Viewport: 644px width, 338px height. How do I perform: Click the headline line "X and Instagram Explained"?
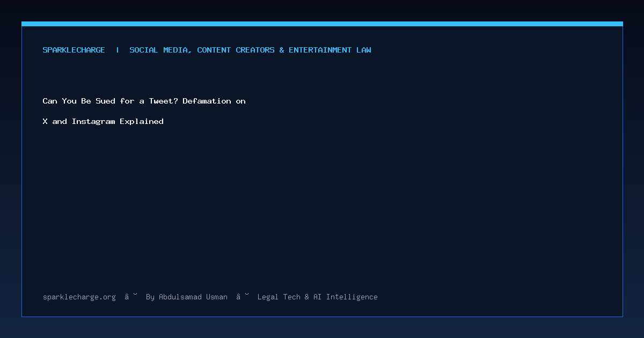[x=103, y=122]
